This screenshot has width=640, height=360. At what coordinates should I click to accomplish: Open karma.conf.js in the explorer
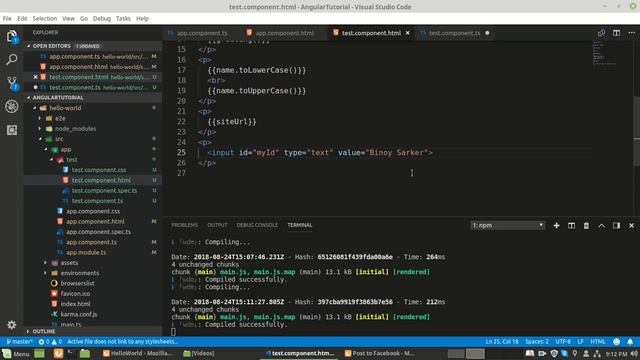[79, 314]
